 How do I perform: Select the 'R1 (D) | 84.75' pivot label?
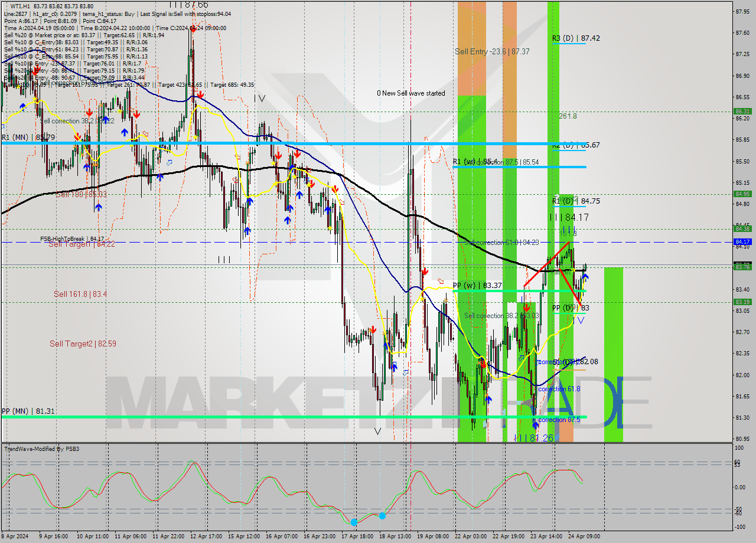click(x=576, y=201)
